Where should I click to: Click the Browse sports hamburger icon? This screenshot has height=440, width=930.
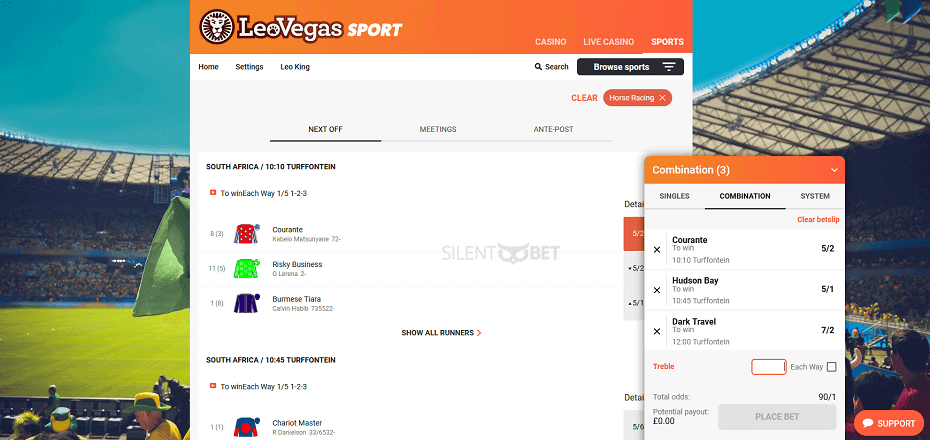[x=669, y=67]
